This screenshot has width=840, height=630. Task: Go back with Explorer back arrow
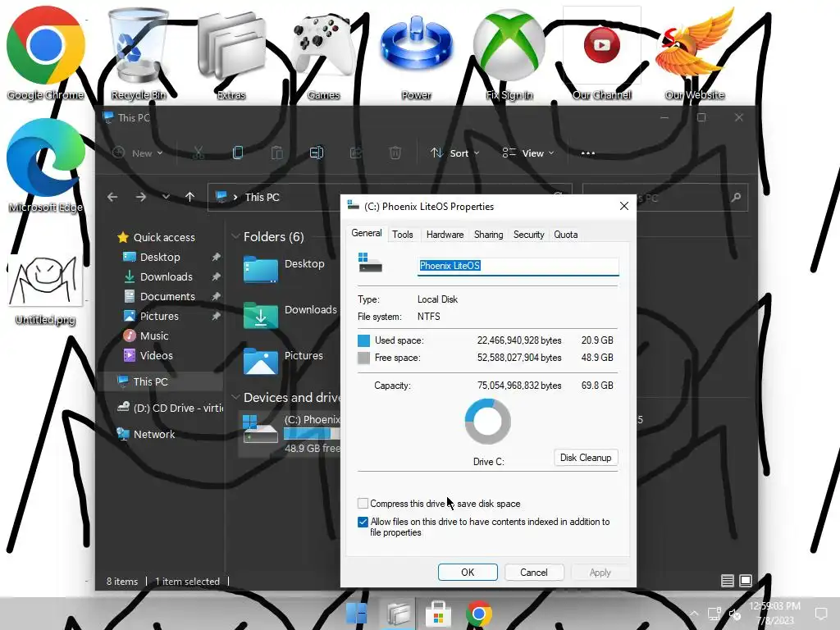[112, 197]
